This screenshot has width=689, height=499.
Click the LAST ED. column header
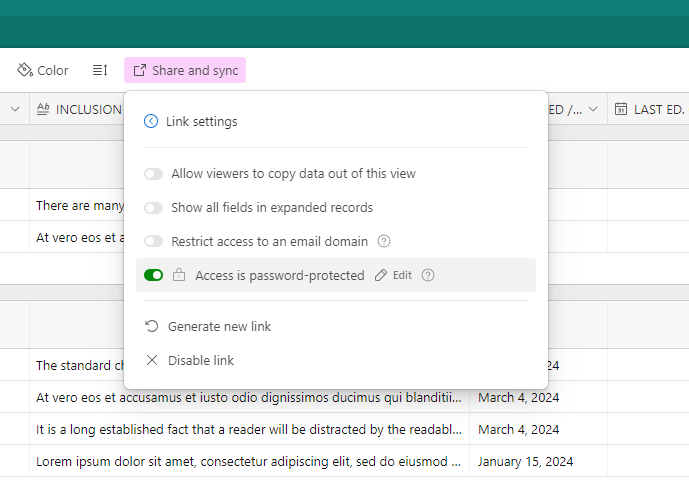click(649, 109)
